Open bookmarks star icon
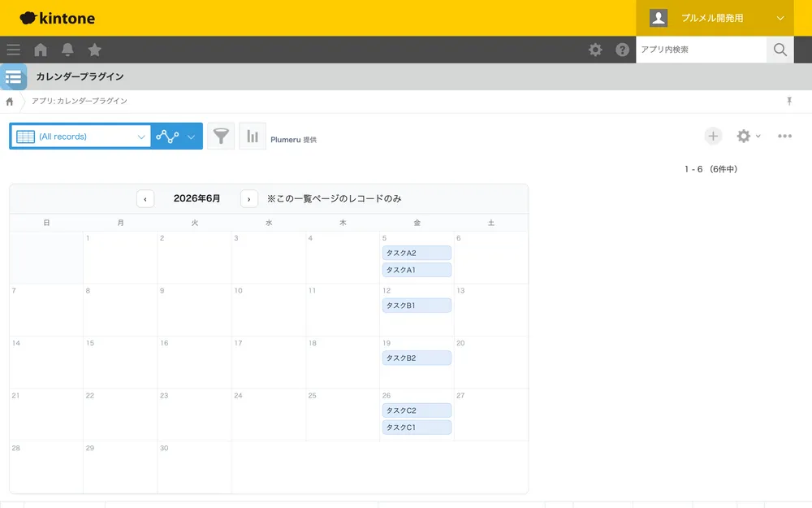Image resolution: width=812 pixels, height=508 pixels. tap(94, 50)
